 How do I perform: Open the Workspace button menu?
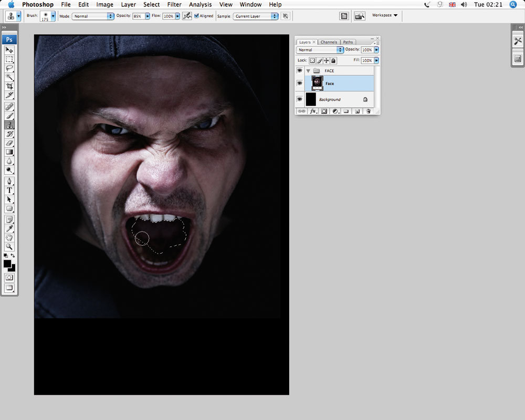point(385,15)
